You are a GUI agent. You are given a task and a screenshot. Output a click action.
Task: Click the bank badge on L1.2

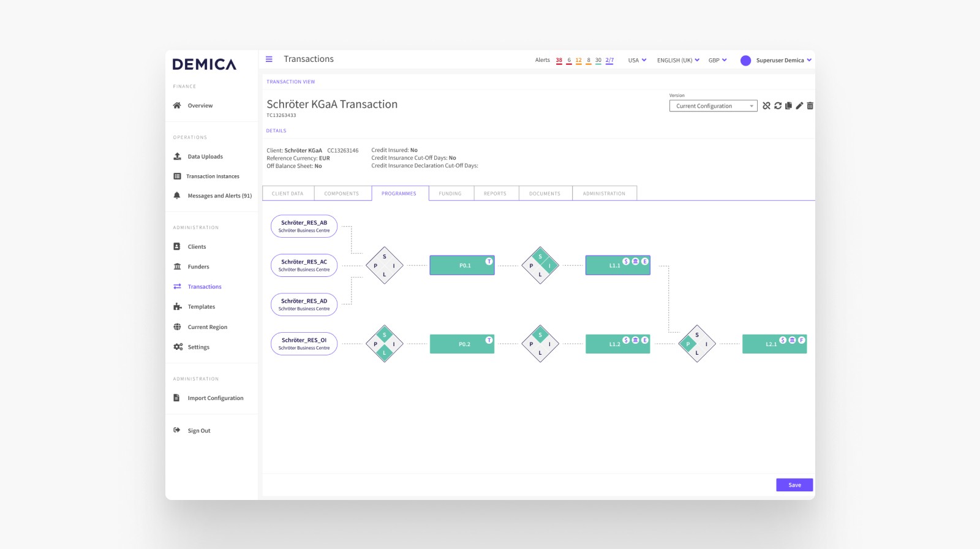(x=635, y=340)
